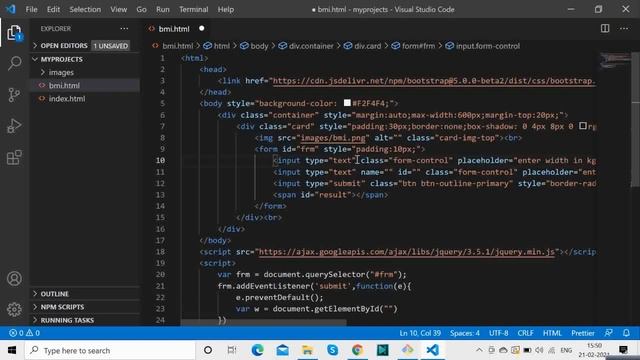The height and width of the screenshot is (360, 640).
Task: Open Skype from the taskbar
Action: pos(332,350)
